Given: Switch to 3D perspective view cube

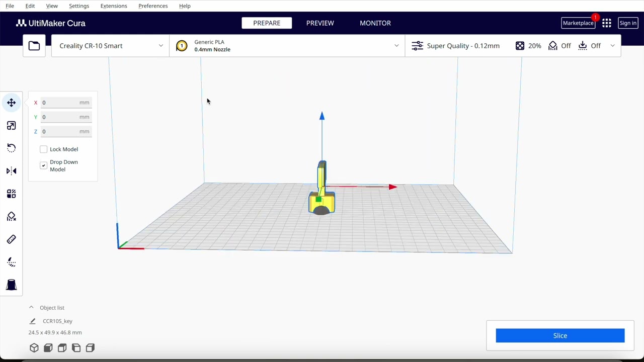Looking at the screenshot, I should pos(34,348).
